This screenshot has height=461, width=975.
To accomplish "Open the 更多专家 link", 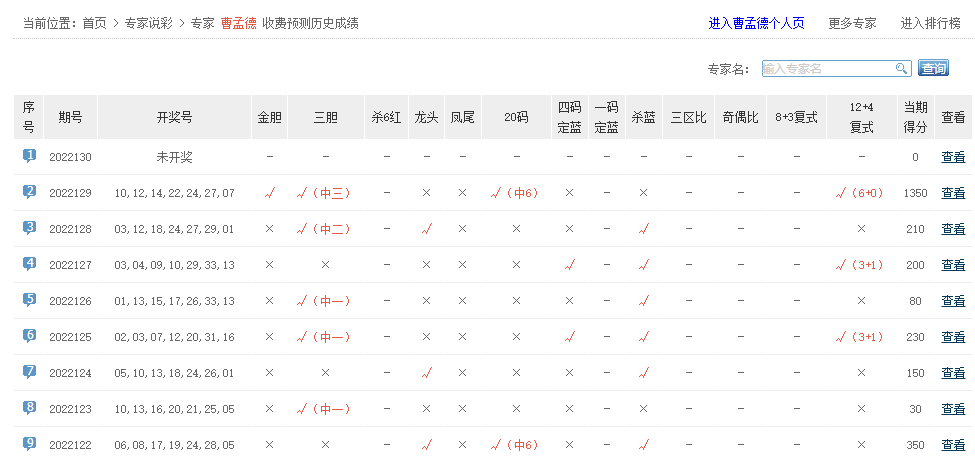I will point(852,23).
